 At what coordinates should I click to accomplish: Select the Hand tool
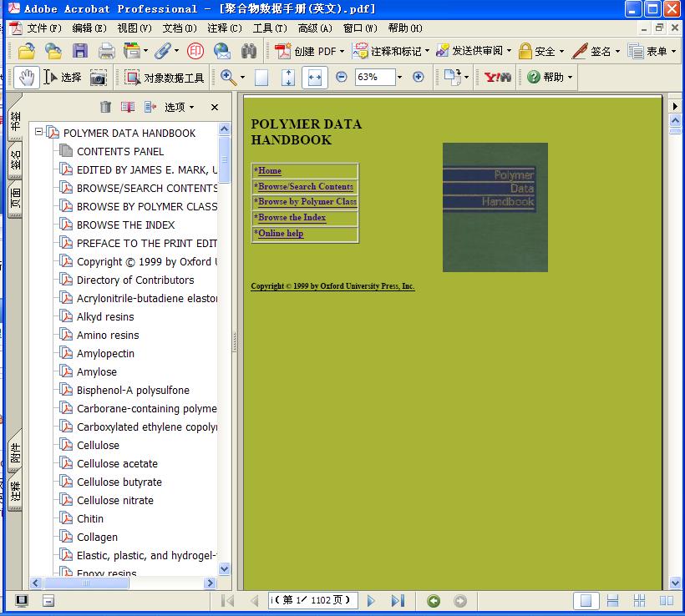point(27,78)
